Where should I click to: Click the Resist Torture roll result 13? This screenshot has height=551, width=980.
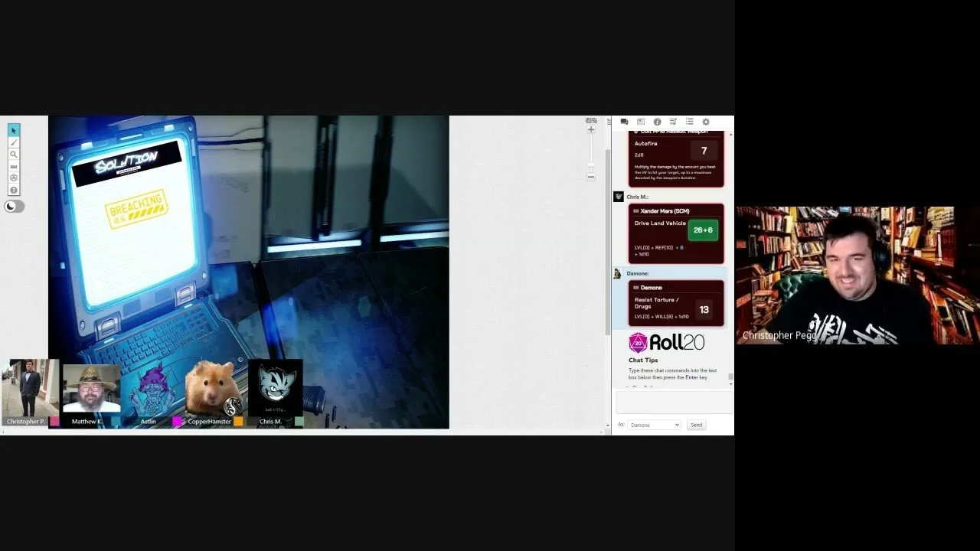click(x=704, y=310)
